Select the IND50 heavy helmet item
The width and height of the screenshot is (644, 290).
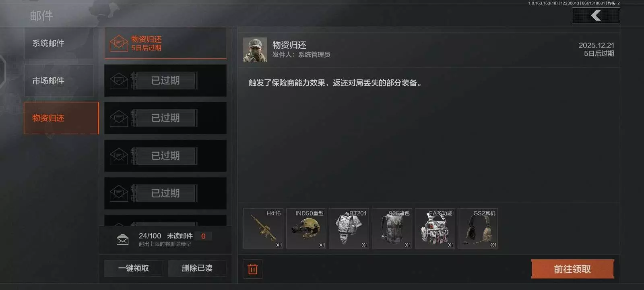click(x=306, y=228)
